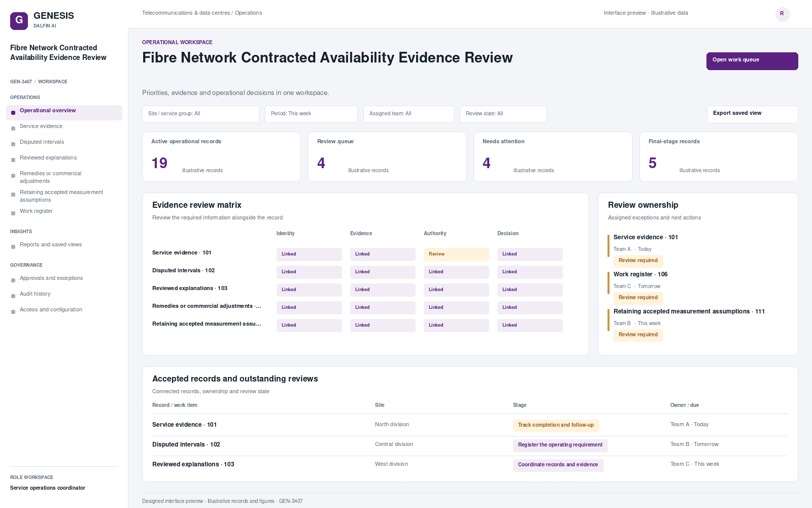This screenshot has height=508, width=812.
Task: Click Review authority chip for Service evidence 101
Action: tap(456, 255)
